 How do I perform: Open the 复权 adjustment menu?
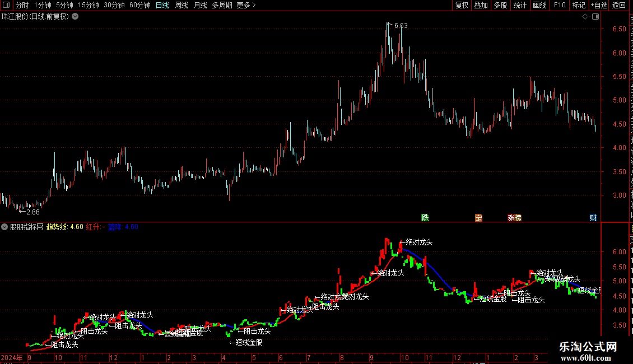pyautogui.click(x=462, y=5)
